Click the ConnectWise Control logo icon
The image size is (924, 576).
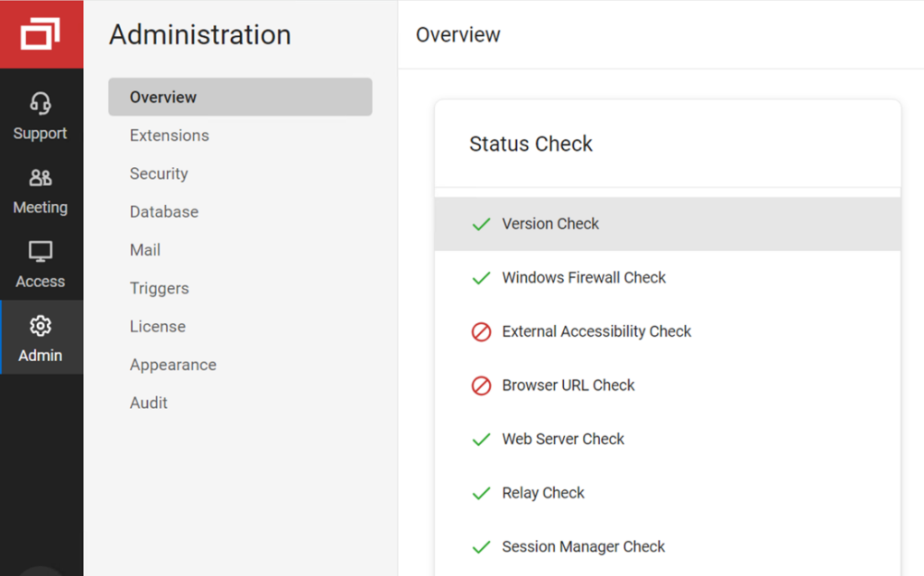(x=41, y=34)
